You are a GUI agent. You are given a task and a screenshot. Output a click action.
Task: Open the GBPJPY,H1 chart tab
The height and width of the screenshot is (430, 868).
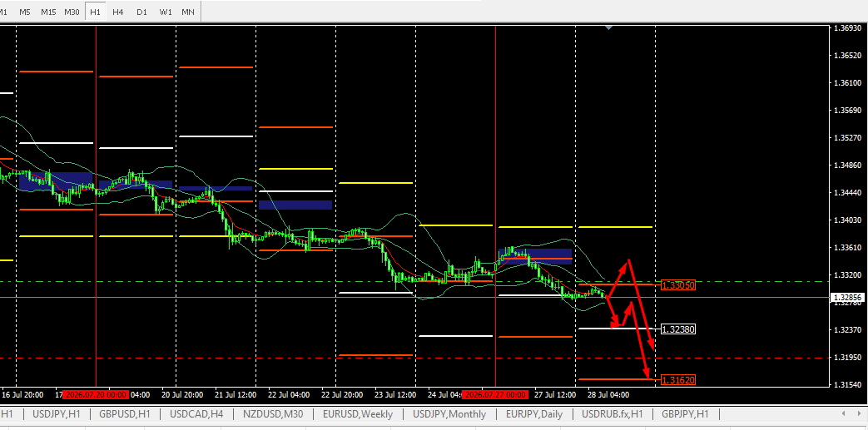point(685,414)
